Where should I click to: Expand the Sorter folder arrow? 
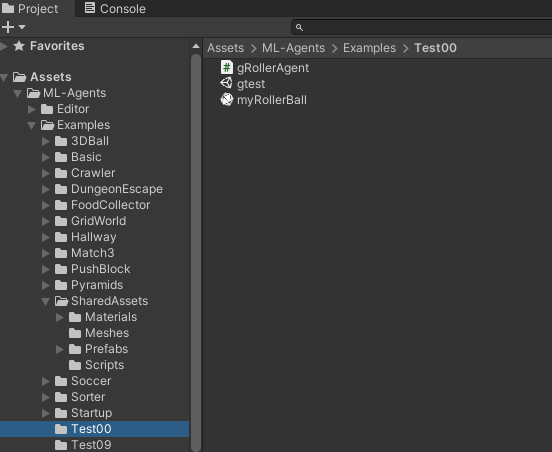(46, 397)
